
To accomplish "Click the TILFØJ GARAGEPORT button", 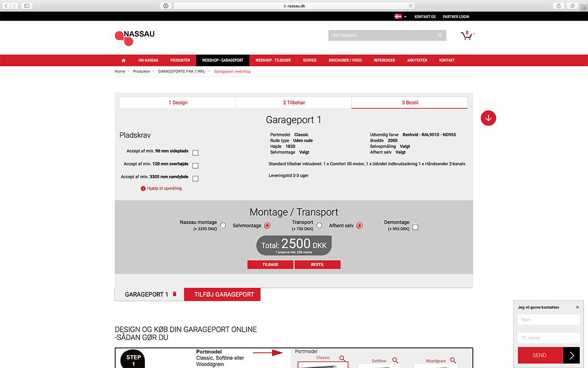I will (x=222, y=294).
